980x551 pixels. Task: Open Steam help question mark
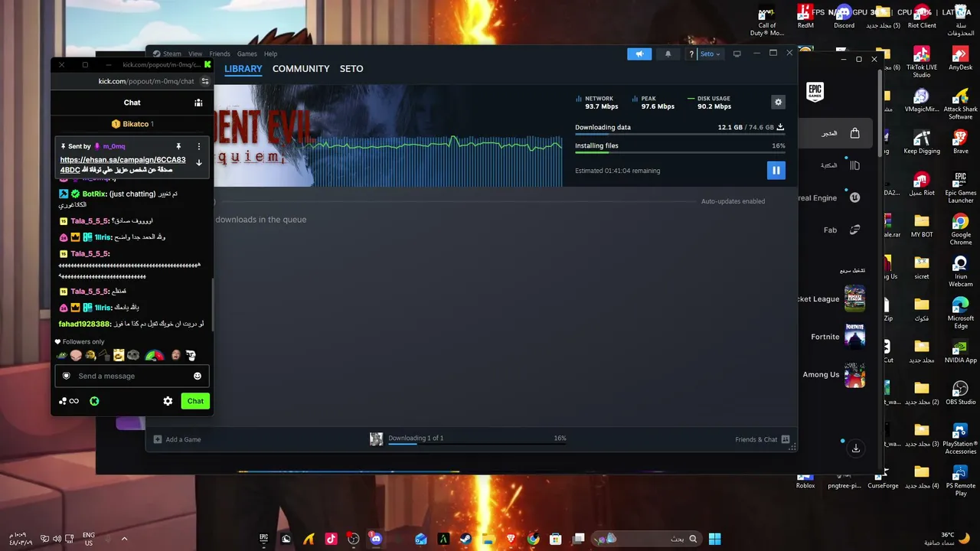tap(691, 54)
